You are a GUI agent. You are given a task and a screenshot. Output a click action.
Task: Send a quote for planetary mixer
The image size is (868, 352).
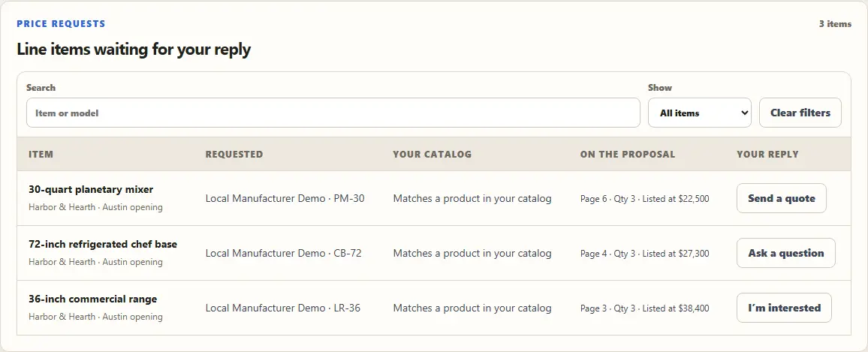pos(782,198)
